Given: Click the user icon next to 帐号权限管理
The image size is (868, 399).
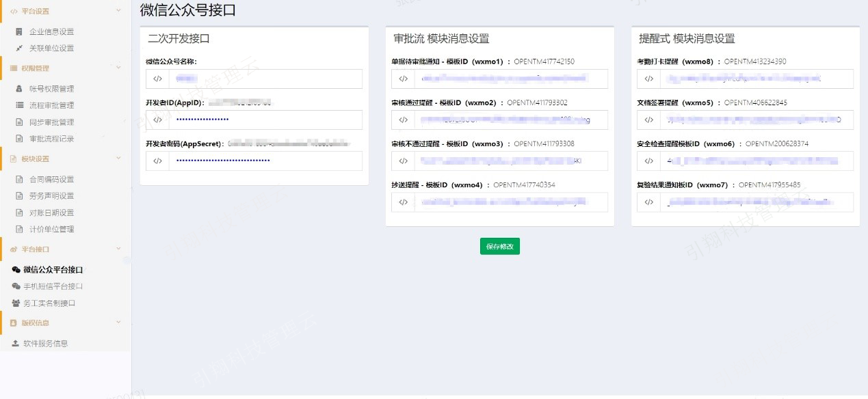Looking at the screenshot, I should point(19,89).
